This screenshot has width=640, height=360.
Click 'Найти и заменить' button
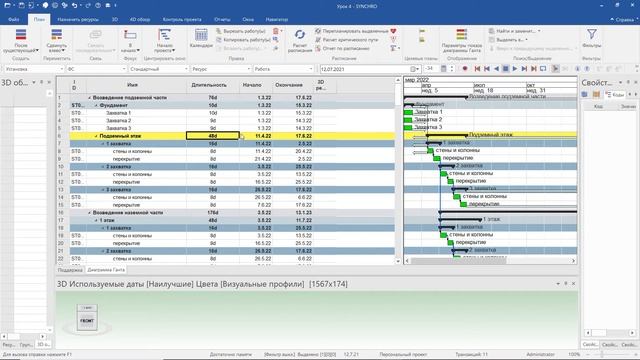514,31
